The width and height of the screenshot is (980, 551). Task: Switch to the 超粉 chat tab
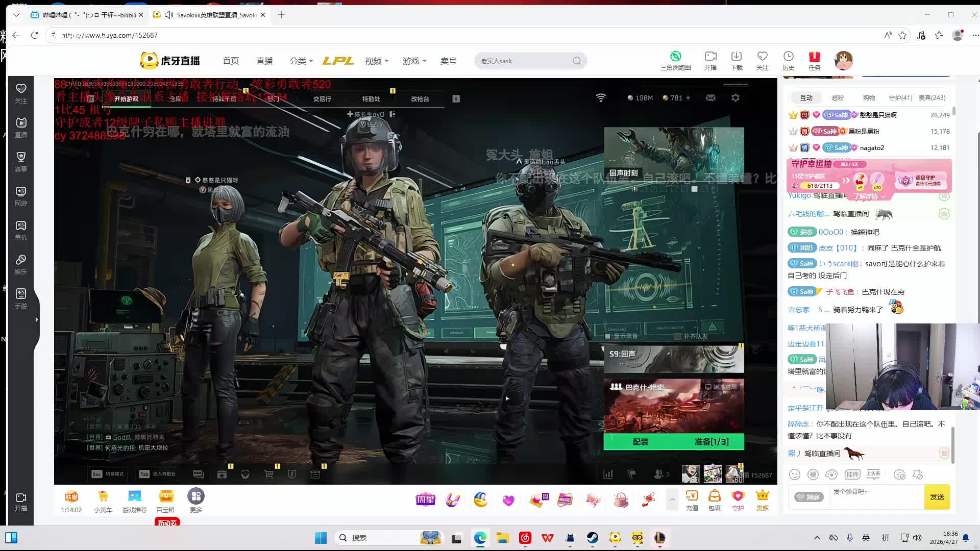point(838,97)
